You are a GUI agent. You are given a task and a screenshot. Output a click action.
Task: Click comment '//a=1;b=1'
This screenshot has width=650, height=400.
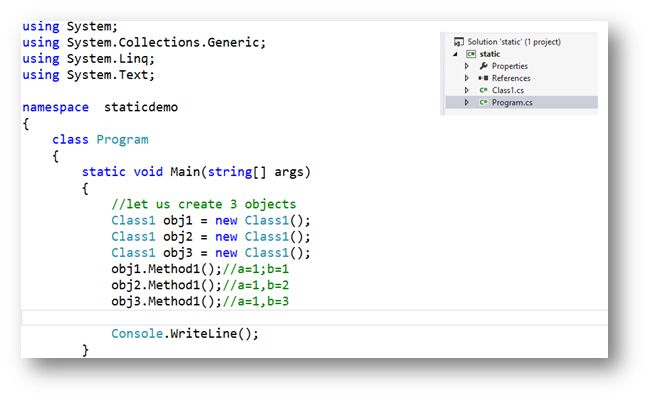point(256,269)
